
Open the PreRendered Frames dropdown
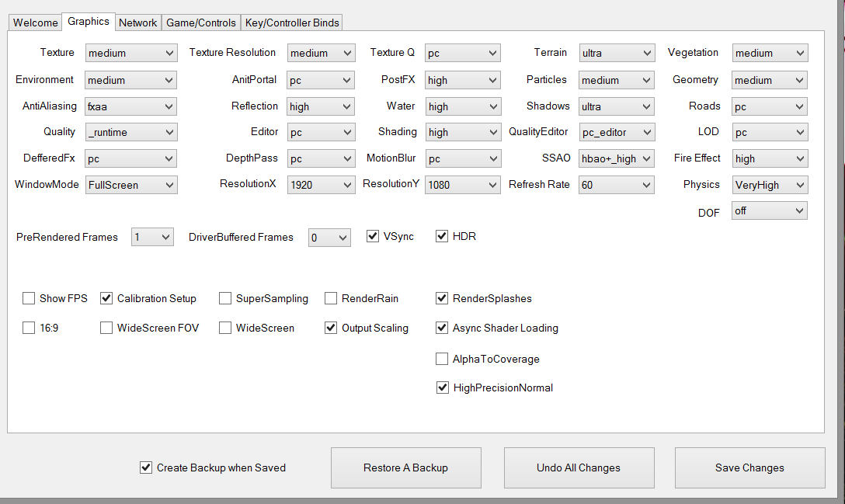[152, 238]
